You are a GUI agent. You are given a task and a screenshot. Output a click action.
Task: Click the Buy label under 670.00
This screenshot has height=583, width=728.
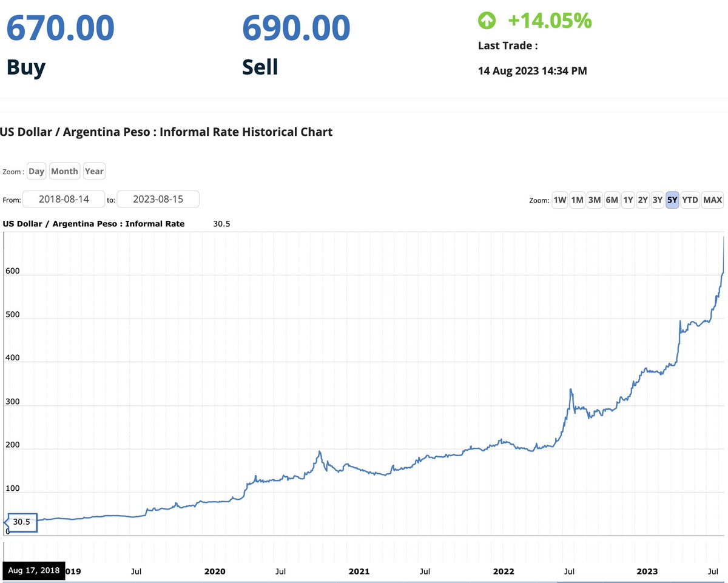(x=26, y=67)
